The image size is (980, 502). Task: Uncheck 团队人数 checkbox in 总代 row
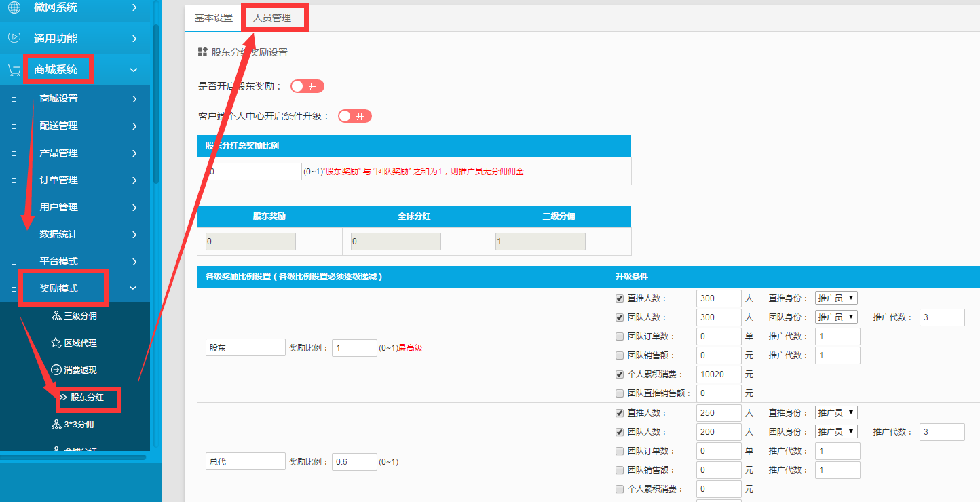click(x=620, y=432)
